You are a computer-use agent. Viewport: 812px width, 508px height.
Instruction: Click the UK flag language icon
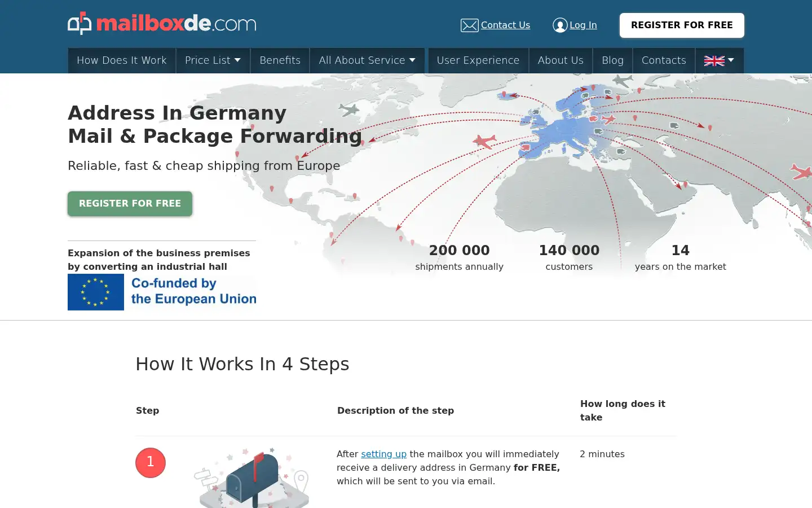tap(714, 60)
